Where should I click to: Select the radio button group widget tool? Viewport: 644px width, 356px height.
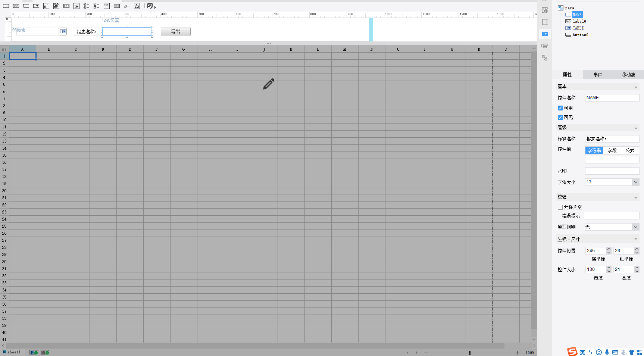pyautogui.click(x=86, y=6)
